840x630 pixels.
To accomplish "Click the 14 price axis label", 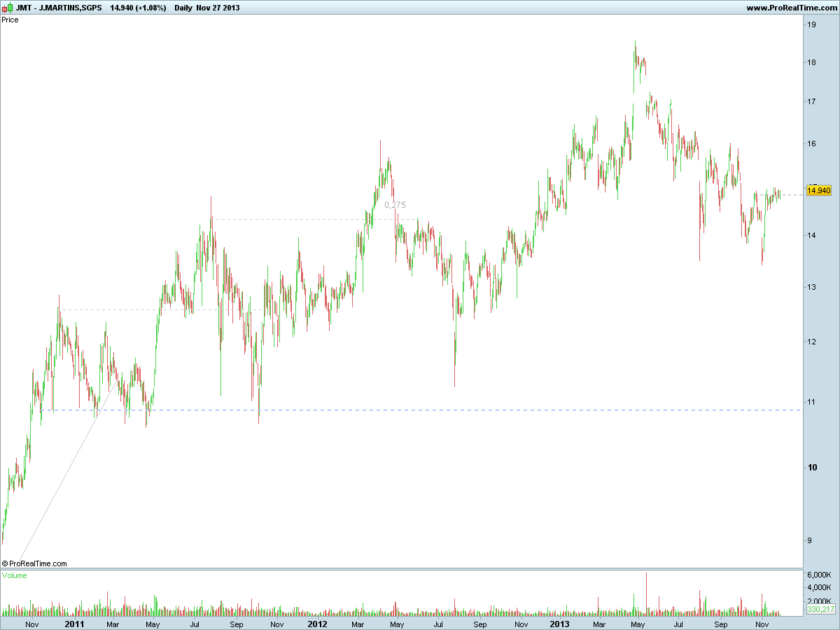I will click(x=811, y=236).
